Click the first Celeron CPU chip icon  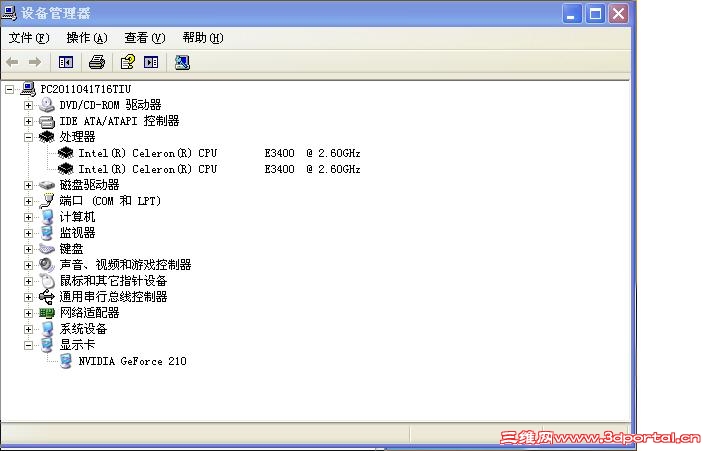[x=66, y=152]
